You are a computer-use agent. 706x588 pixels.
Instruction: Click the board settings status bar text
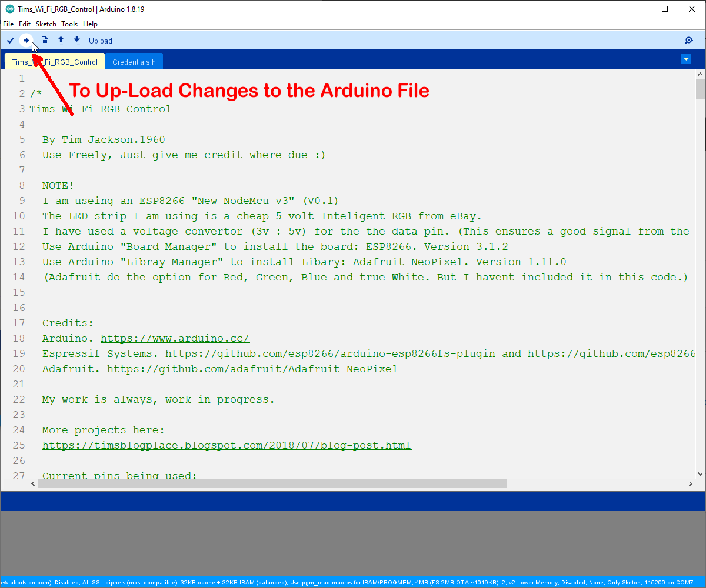tap(347, 583)
